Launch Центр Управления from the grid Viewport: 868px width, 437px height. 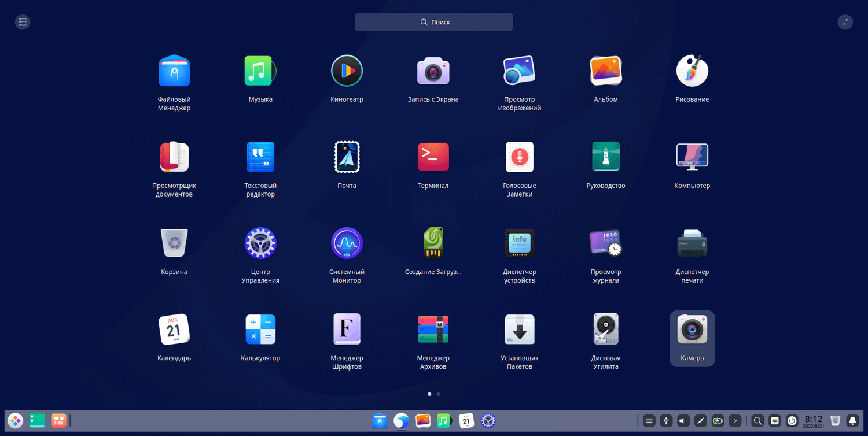[x=260, y=243]
